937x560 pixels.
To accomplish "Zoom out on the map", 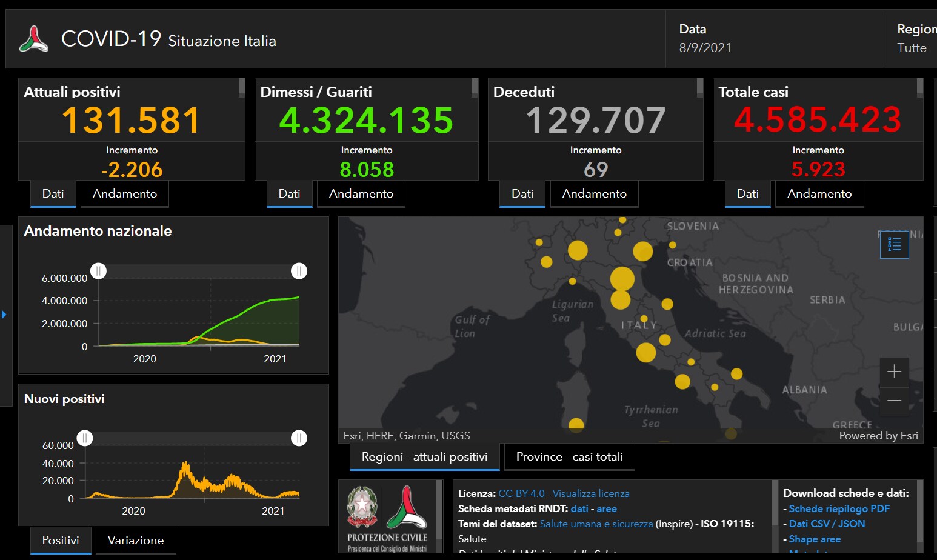I will pyautogui.click(x=894, y=401).
